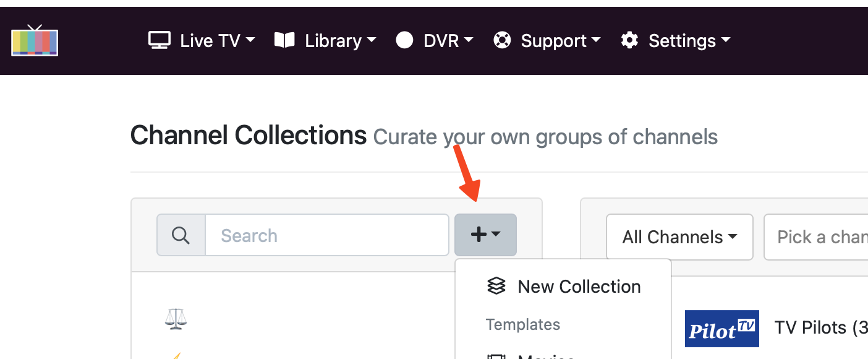This screenshot has width=868, height=359.
Task: Select the scales icon collection
Action: coord(176,319)
